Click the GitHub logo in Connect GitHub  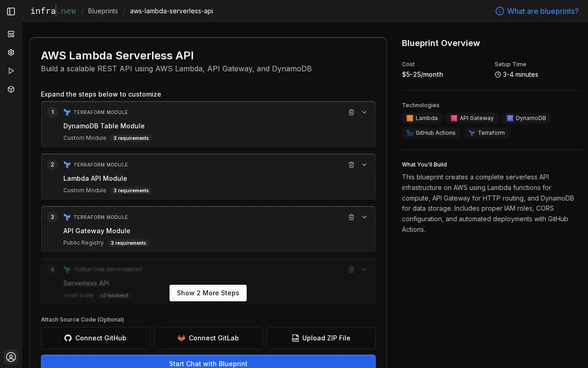pos(68,338)
